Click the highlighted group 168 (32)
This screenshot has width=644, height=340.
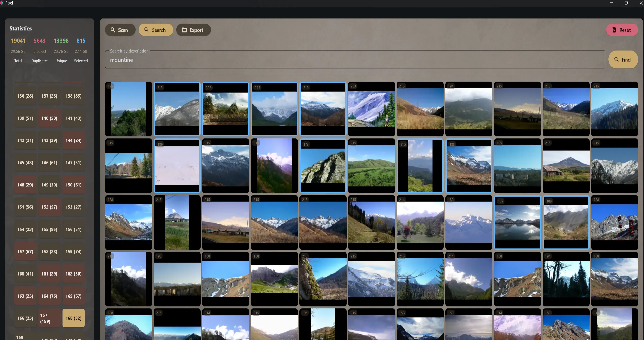click(x=73, y=318)
